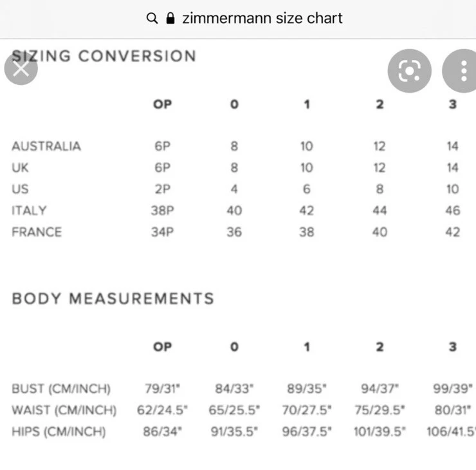
Task: Click bust measurement 89/35" cell
Action: pos(307,389)
